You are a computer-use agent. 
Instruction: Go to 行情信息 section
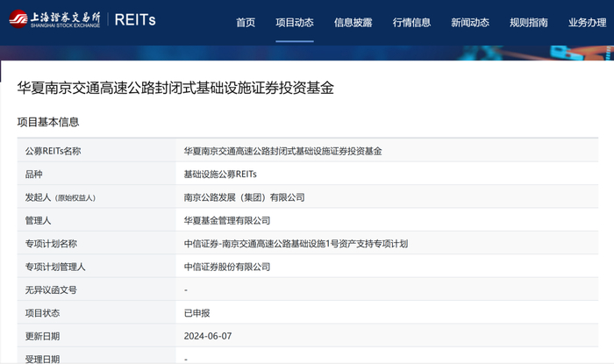point(411,22)
